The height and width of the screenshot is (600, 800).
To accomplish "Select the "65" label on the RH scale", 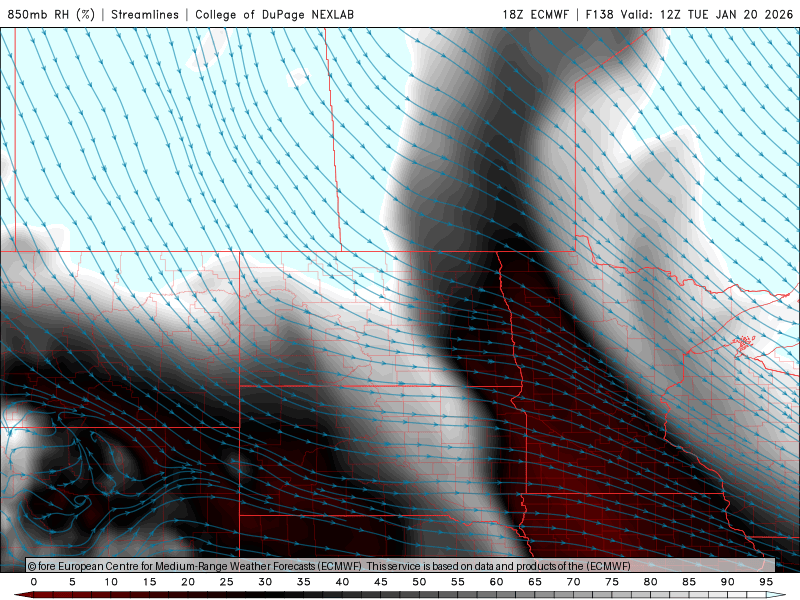I will point(535,582).
